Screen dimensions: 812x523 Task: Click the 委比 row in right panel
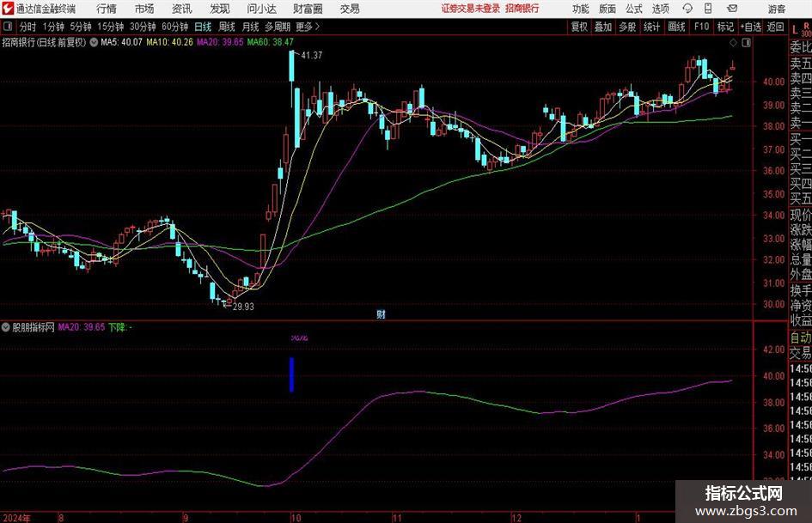pos(801,47)
